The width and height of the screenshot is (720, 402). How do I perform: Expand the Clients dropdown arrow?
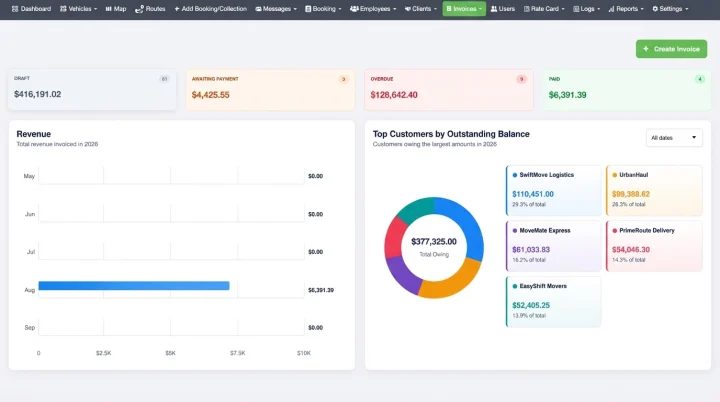435,9
